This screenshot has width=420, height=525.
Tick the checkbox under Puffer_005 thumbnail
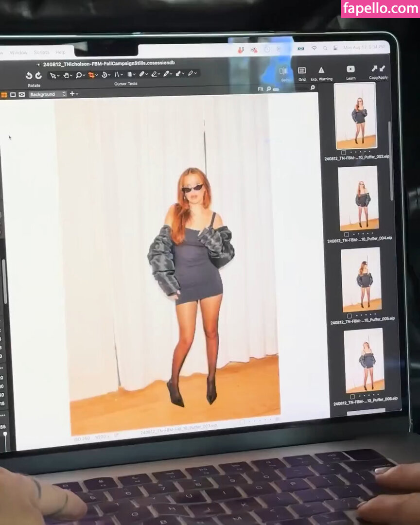pyautogui.click(x=349, y=315)
